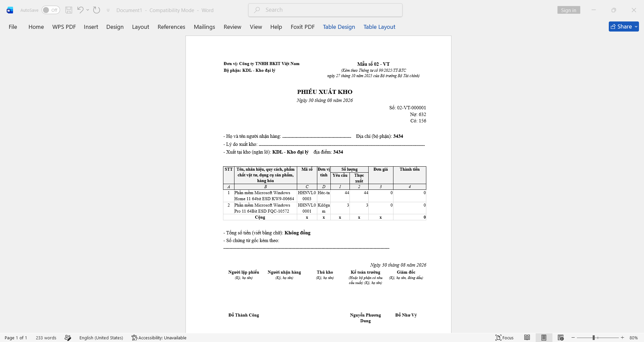Image resolution: width=644 pixels, height=342 pixels.
Task: Click the Cộng row label in table
Action: pos(260,217)
